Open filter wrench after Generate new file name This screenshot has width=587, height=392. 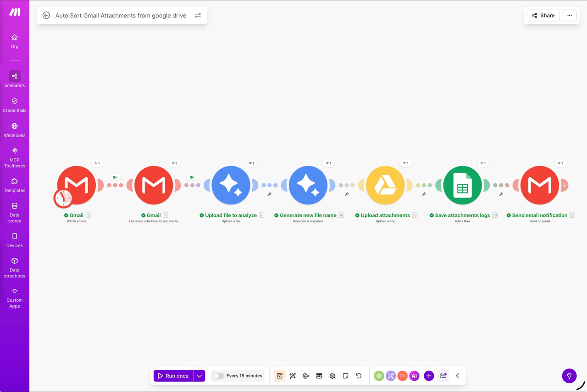tap(347, 194)
